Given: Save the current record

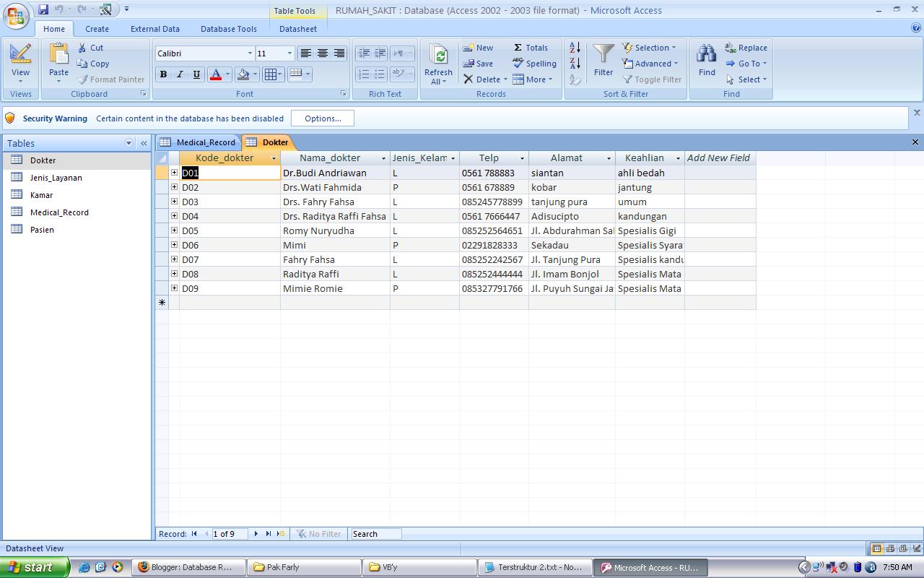Looking at the screenshot, I should tap(479, 64).
